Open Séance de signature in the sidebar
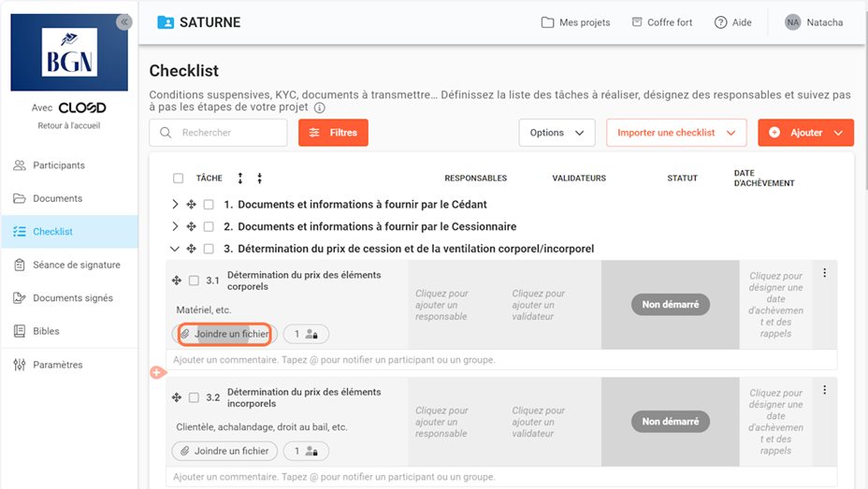The height and width of the screenshot is (489, 868). (x=76, y=265)
